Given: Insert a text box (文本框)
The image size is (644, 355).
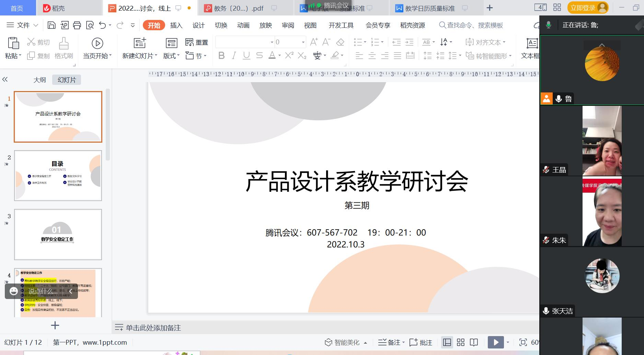Looking at the screenshot, I should coord(532,48).
